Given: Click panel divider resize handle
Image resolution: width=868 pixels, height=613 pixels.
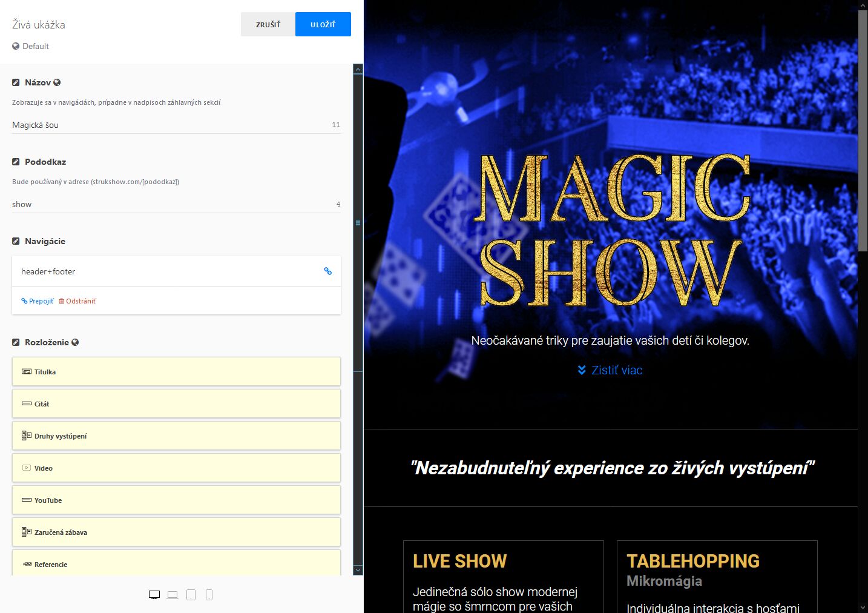Looking at the screenshot, I should point(358,223).
